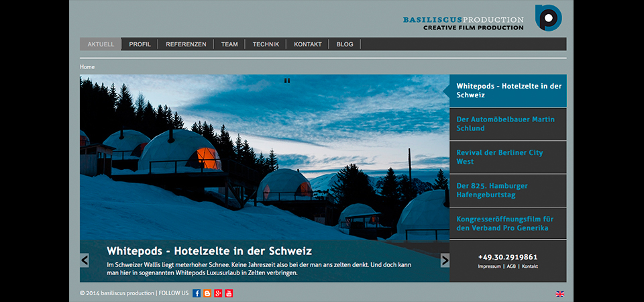Click the Home breadcrumb link

click(x=87, y=67)
